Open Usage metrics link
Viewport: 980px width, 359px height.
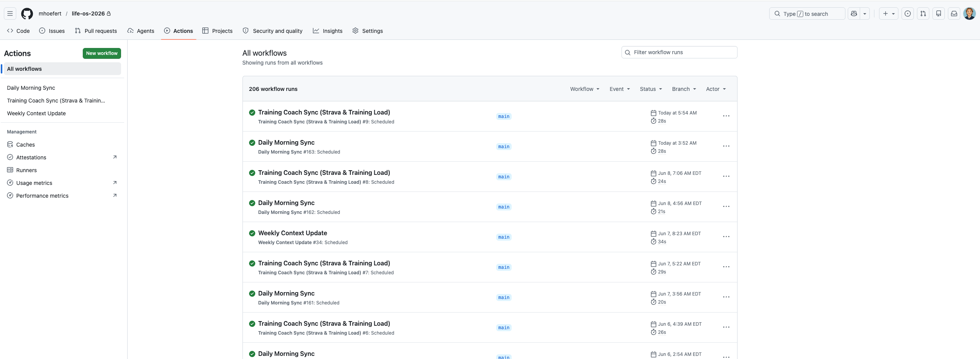click(62, 183)
